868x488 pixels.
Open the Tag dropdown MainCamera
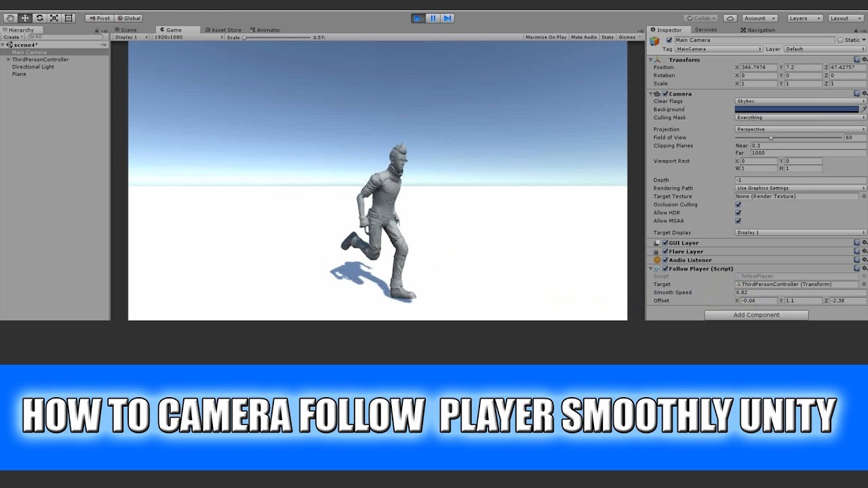[x=719, y=49]
